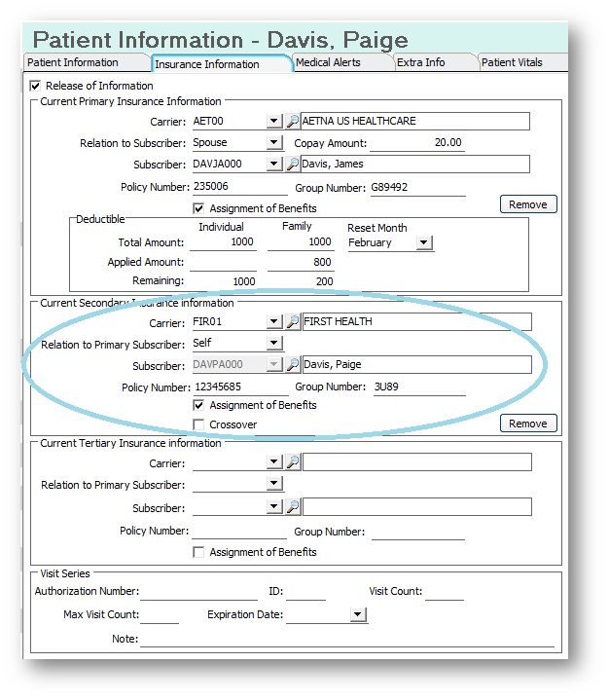Click the tertiary Subscriber lookup magnifier icon

[x=292, y=507]
